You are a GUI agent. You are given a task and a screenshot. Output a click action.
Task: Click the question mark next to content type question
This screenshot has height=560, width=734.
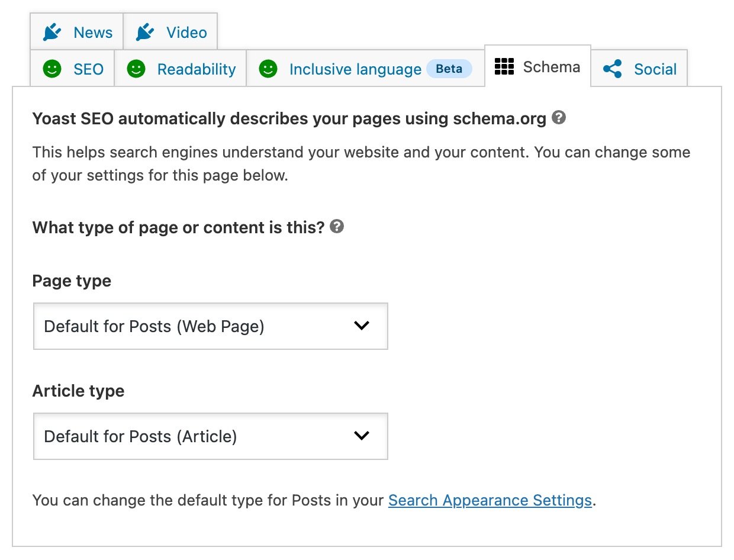[336, 227]
